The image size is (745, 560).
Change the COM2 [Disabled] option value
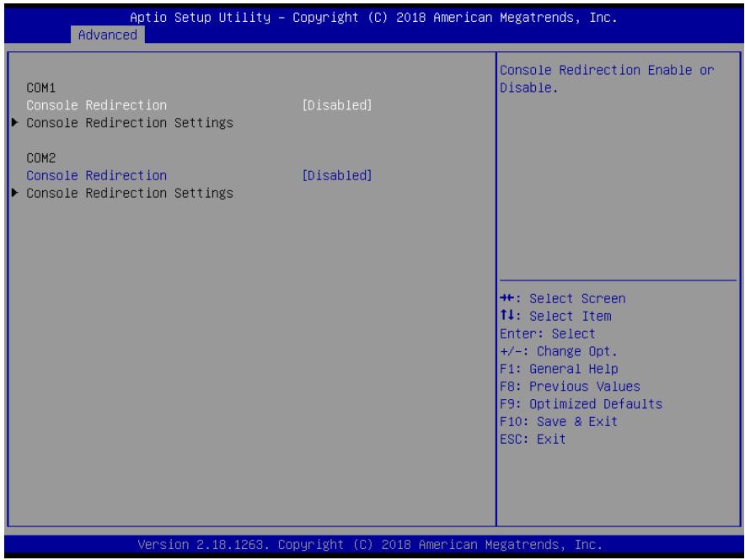[337, 175]
